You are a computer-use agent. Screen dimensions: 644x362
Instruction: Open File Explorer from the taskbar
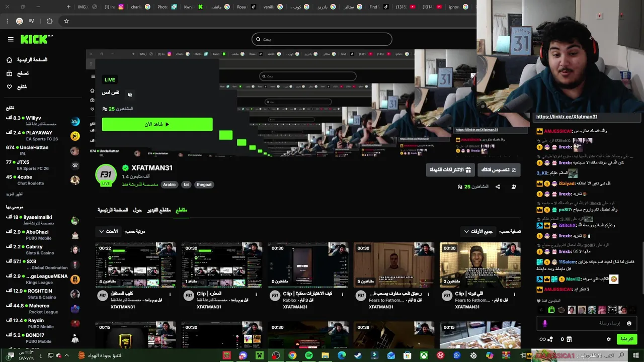click(325, 355)
